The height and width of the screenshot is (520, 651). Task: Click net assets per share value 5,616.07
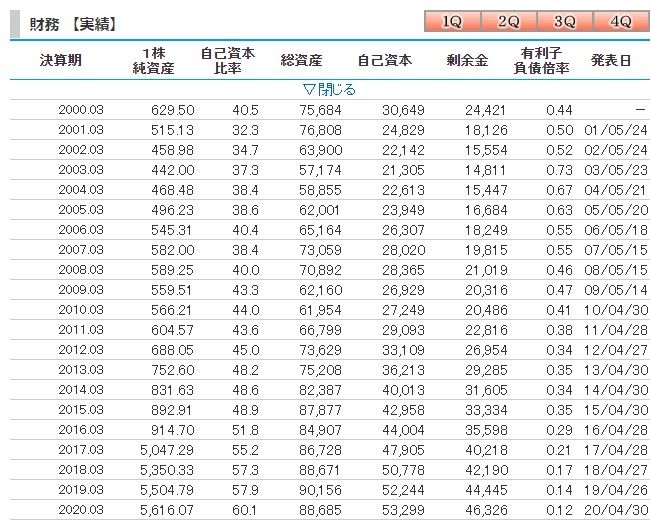pyautogui.click(x=167, y=510)
